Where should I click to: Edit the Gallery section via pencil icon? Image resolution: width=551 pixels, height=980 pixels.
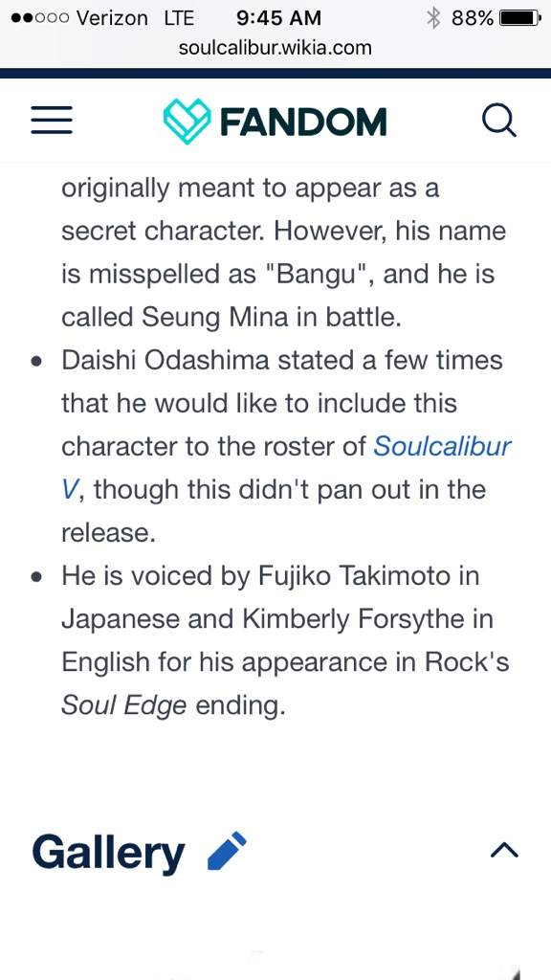tap(227, 851)
